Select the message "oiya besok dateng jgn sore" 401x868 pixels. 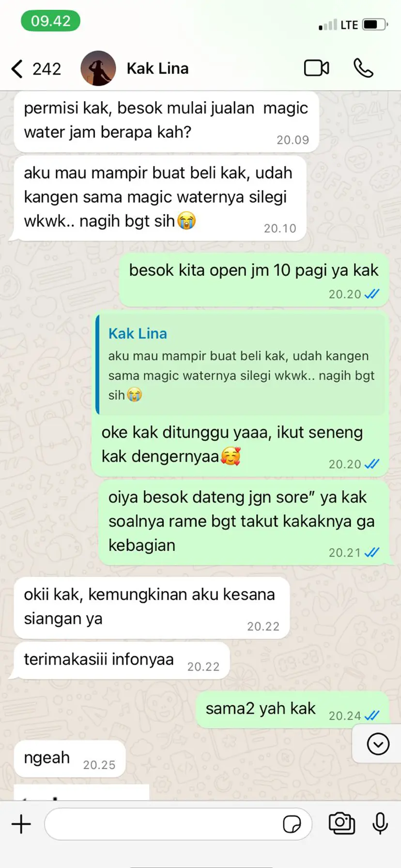click(x=244, y=522)
